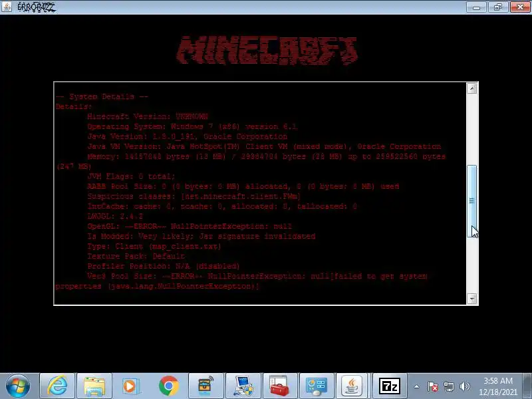Click the 'Java VM Version' line

264,146
